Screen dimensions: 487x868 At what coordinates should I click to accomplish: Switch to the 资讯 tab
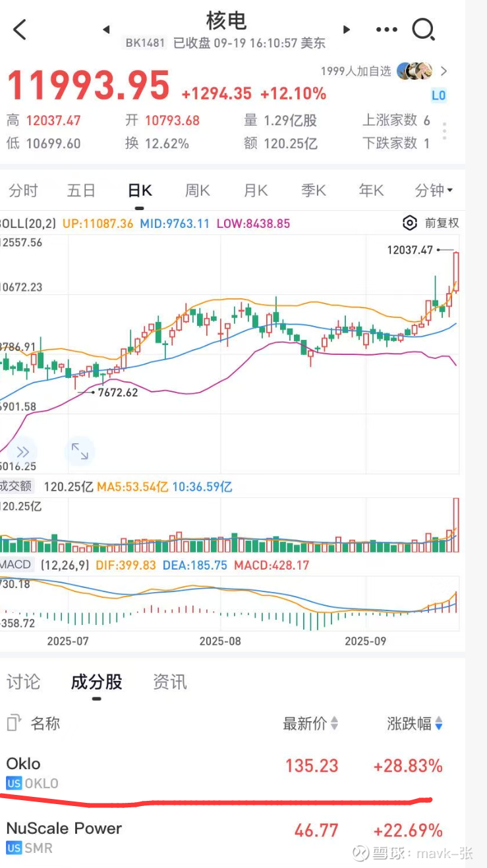[169, 682]
